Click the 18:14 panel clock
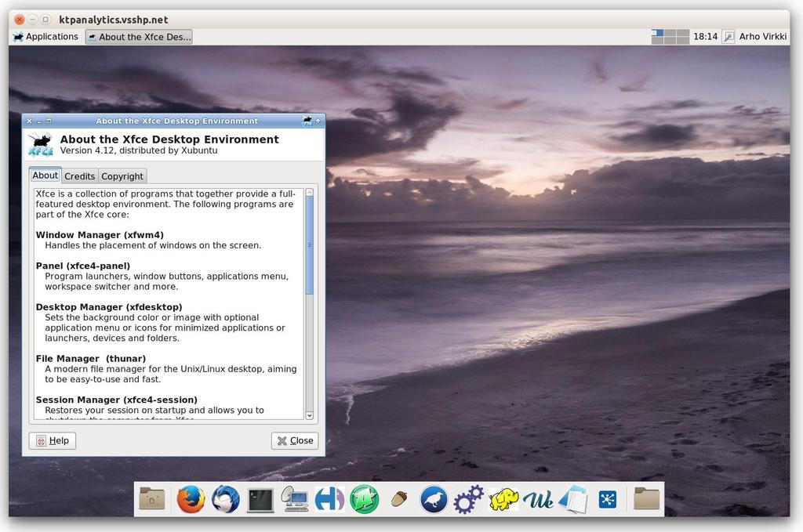Image resolution: width=803 pixels, height=532 pixels. 705,37
